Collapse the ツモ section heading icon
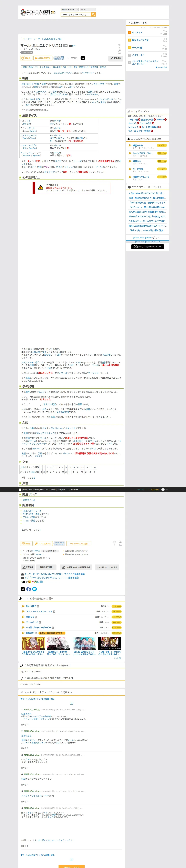The width and height of the screenshot is (186, 868). (20, 462)
